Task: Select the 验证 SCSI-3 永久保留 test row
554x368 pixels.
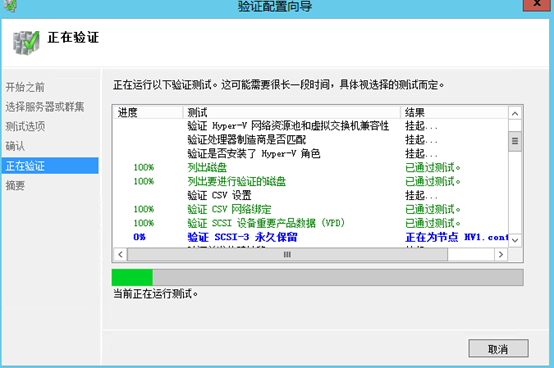Action: point(311,237)
